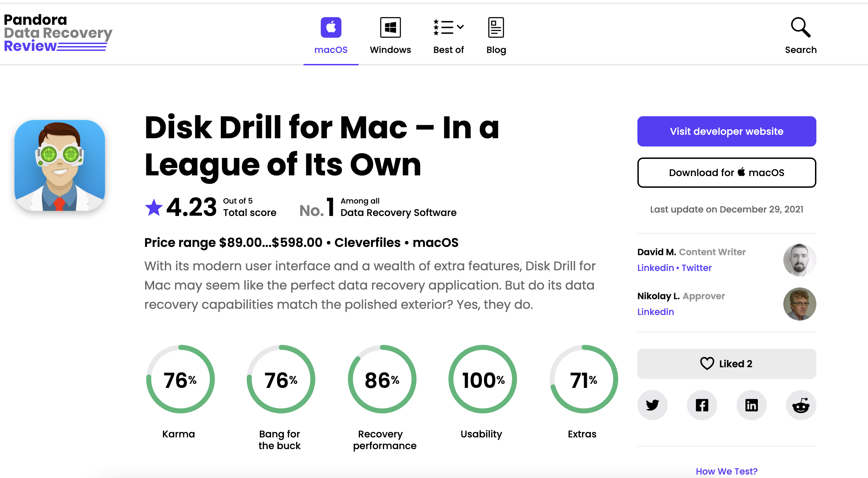Click the 76% Karma score circle
This screenshot has height=478, width=868.
[x=180, y=379]
